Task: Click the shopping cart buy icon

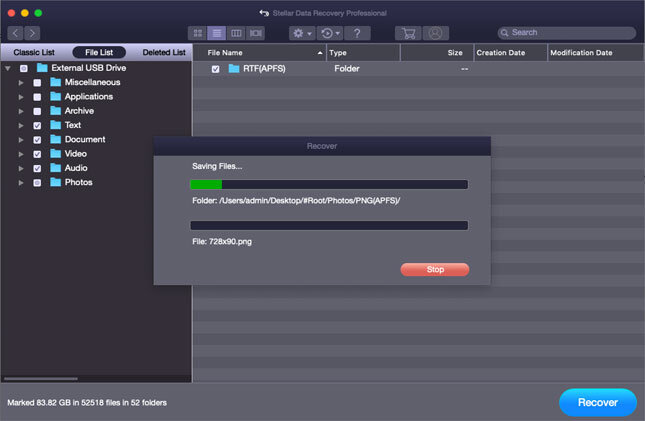Action: (407, 33)
